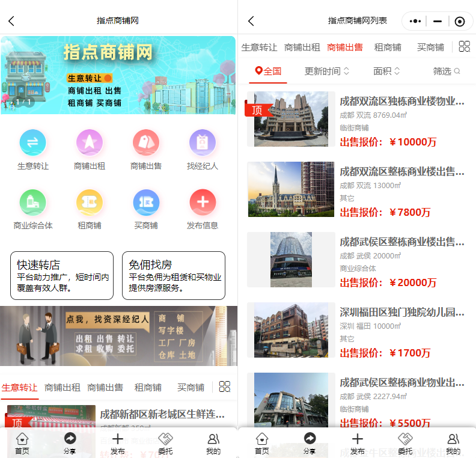Tap area text 成都 双流 8769.04㎡
476x458 pixels.
[373, 115]
